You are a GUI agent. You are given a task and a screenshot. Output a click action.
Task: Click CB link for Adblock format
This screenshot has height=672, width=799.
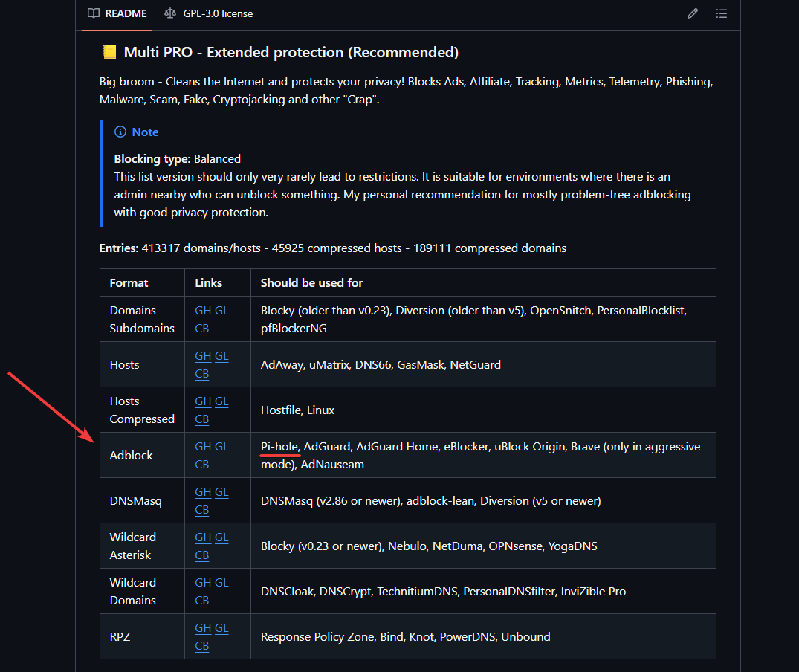202,465
